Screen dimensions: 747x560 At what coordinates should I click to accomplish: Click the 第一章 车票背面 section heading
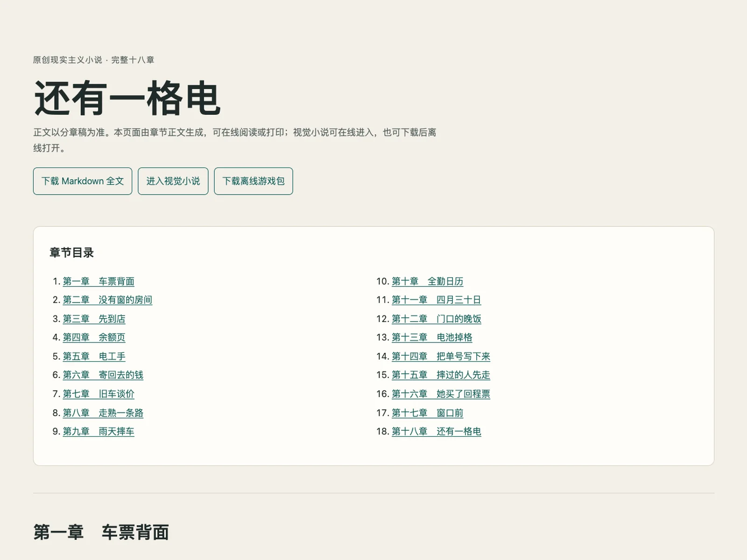tap(101, 532)
